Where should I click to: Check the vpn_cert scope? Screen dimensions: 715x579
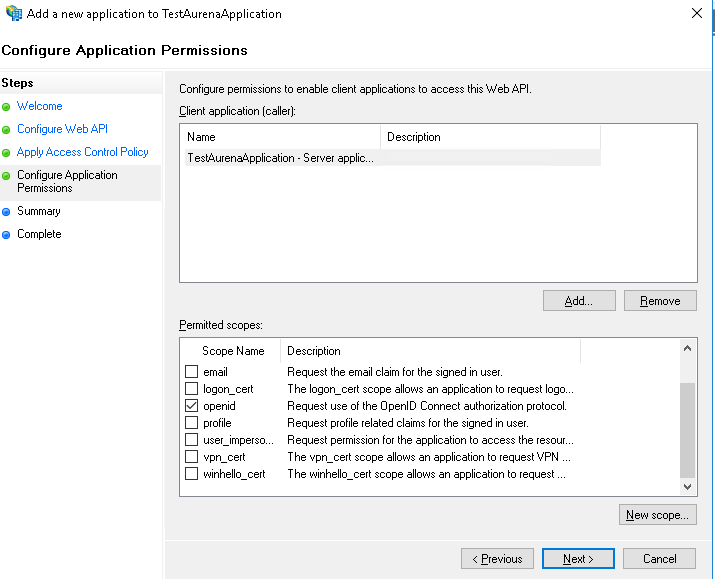[x=192, y=457]
